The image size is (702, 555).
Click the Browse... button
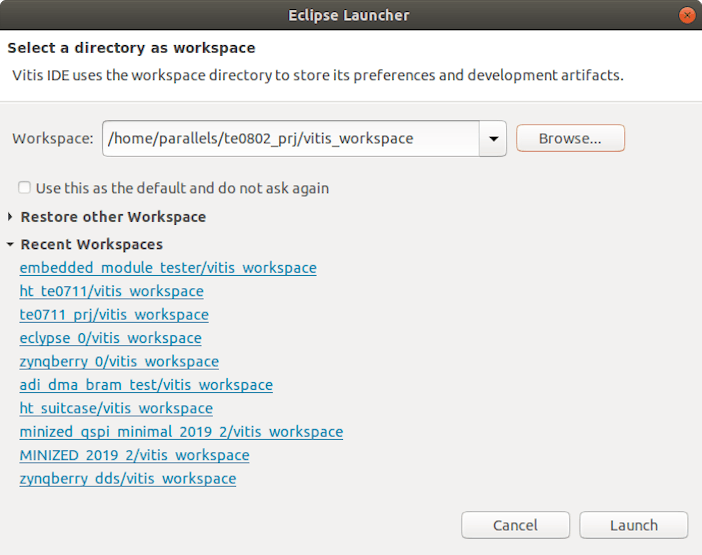pyautogui.click(x=570, y=138)
